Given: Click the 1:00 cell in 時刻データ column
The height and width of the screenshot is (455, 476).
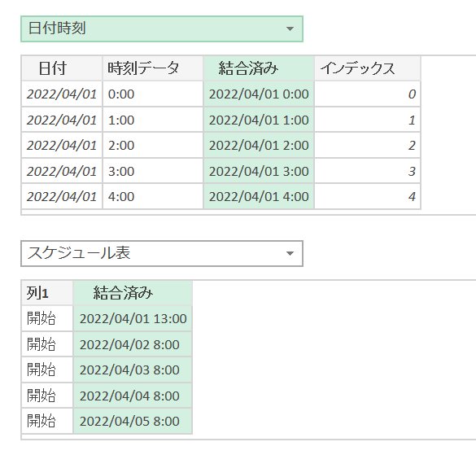Looking at the screenshot, I should pos(153,120).
